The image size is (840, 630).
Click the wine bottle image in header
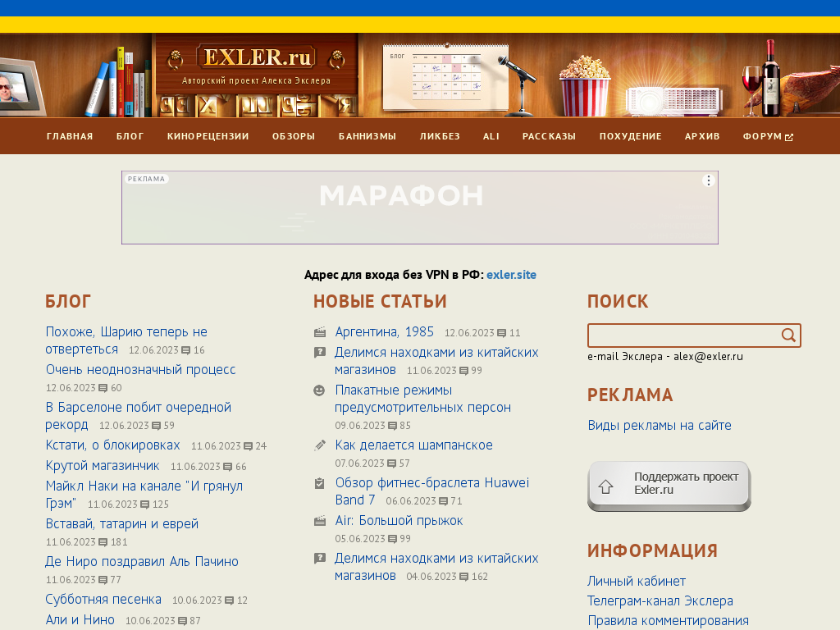[771, 78]
